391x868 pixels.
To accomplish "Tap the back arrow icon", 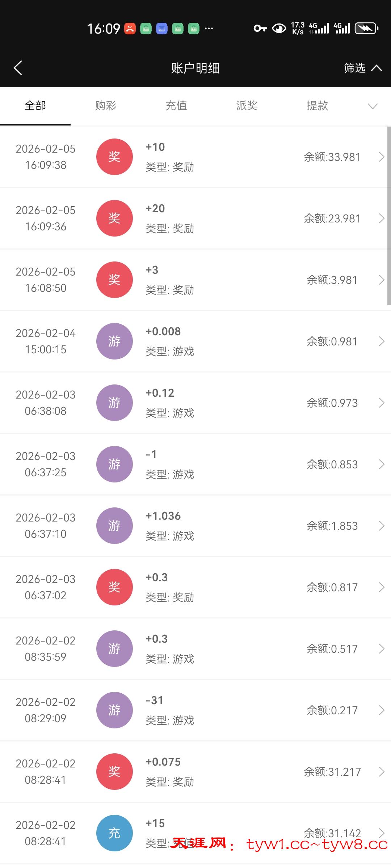I will point(18,68).
